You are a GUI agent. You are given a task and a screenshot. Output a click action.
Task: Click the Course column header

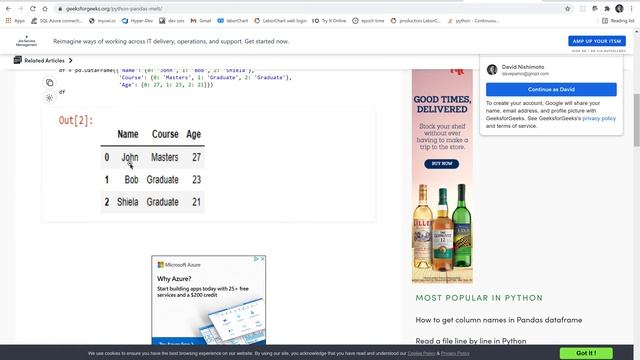click(x=165, y=134)
